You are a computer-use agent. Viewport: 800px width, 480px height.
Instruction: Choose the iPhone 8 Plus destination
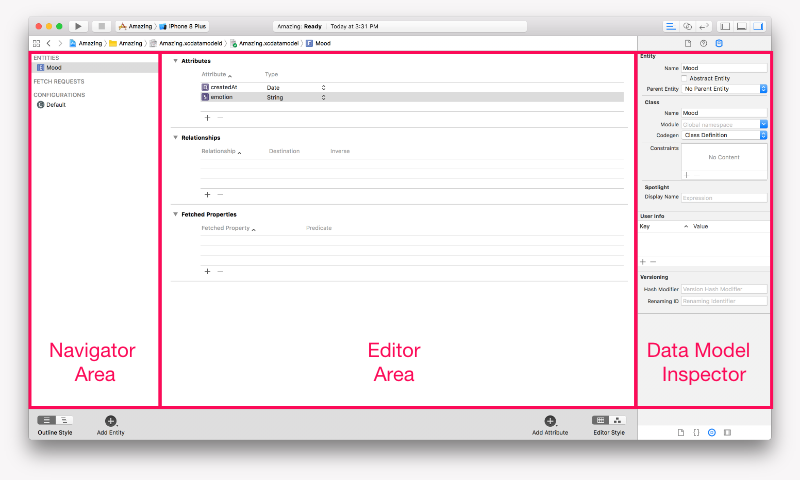tap(183, 26)
